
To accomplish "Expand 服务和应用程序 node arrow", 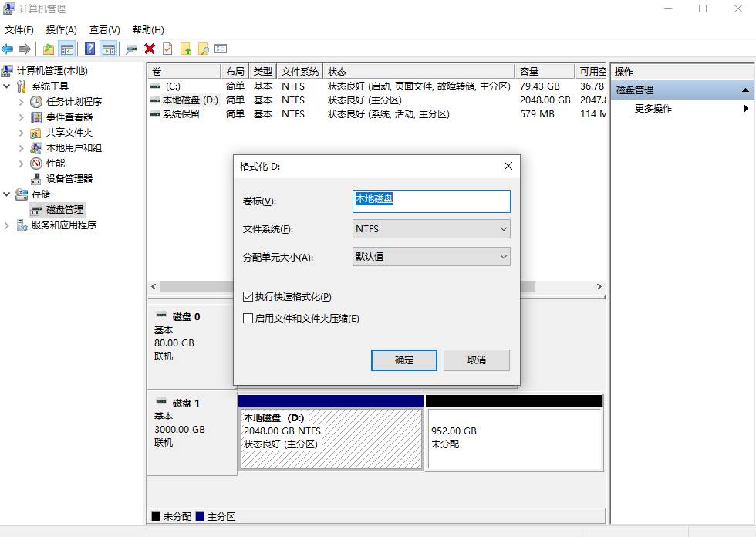I will [x=7, y=225].
